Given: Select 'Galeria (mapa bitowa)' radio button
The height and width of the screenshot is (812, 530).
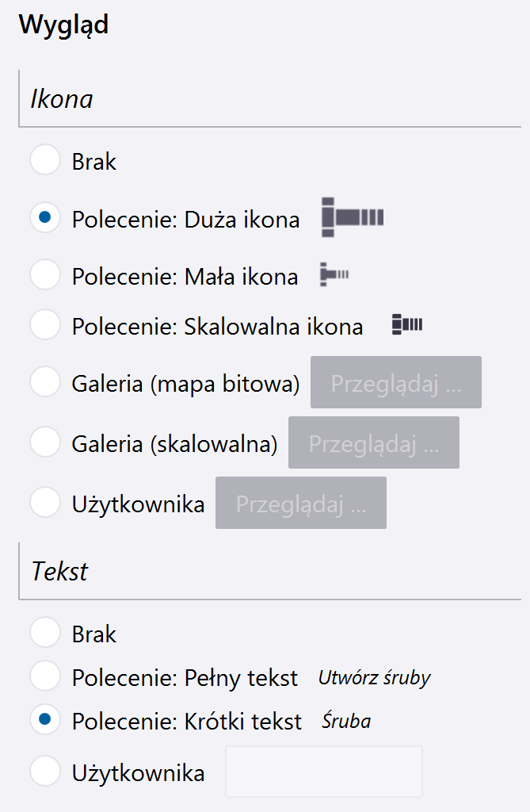Looking at the screenshot, I should [45, 382].
